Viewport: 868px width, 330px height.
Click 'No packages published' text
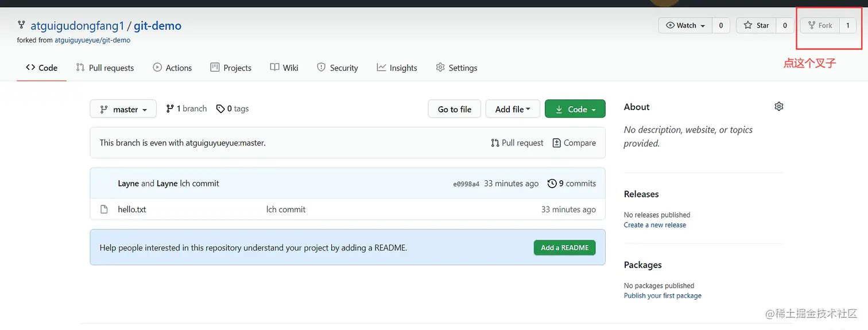(659, 285)
